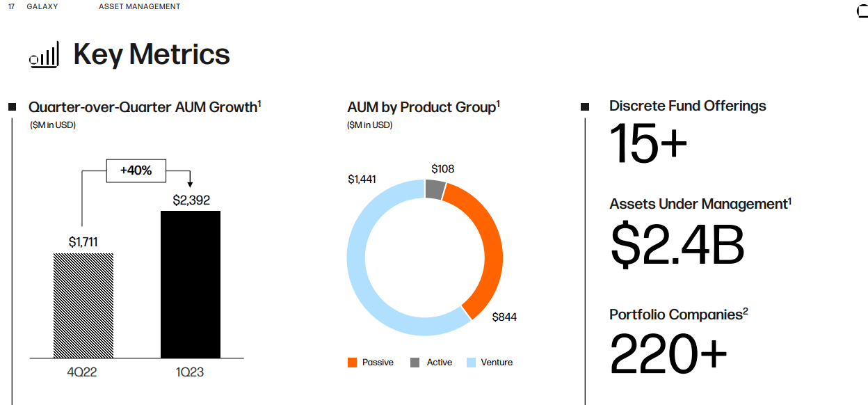Select the +40% growth label box

click(136, 170)
